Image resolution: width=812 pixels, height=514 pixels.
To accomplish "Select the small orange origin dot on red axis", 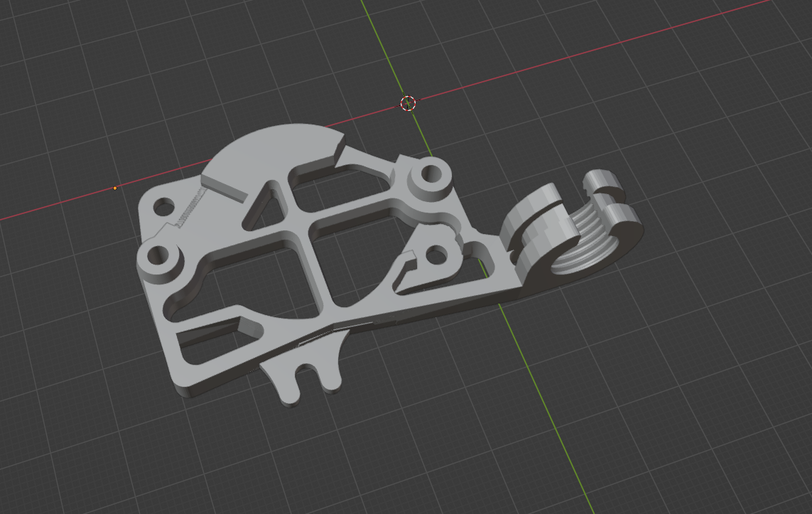I will [115, 188].
